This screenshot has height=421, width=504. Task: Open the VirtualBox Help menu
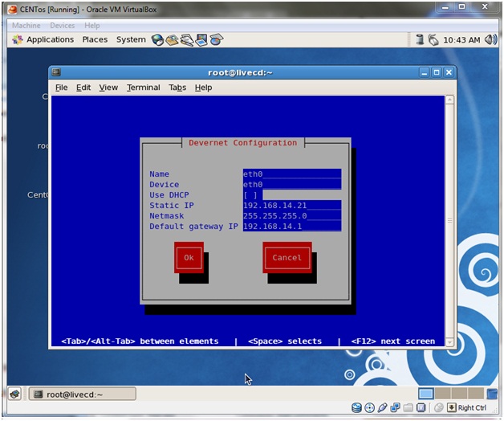92,26
